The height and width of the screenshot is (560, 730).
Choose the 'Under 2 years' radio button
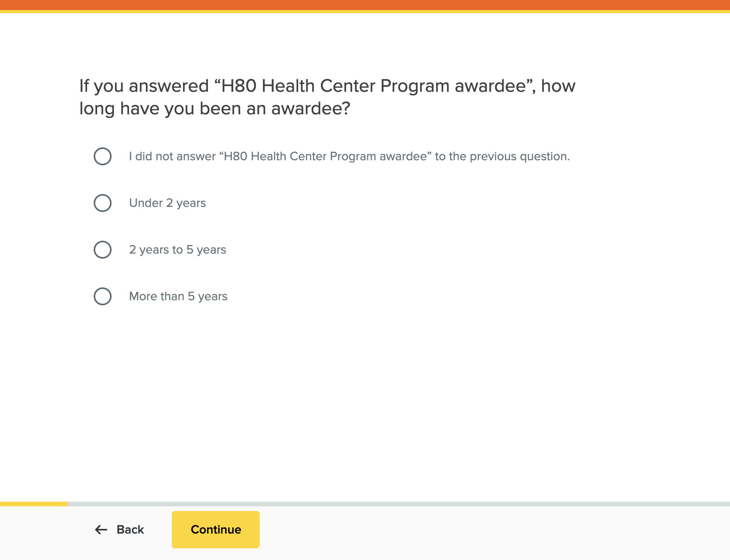pyautogui.click(x=103, y=203)
